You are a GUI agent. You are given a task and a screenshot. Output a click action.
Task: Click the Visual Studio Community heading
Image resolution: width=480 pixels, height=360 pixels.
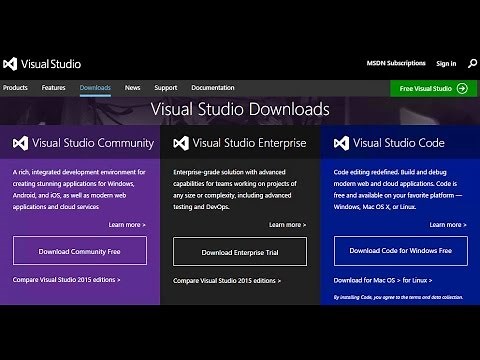click(93, 143)
